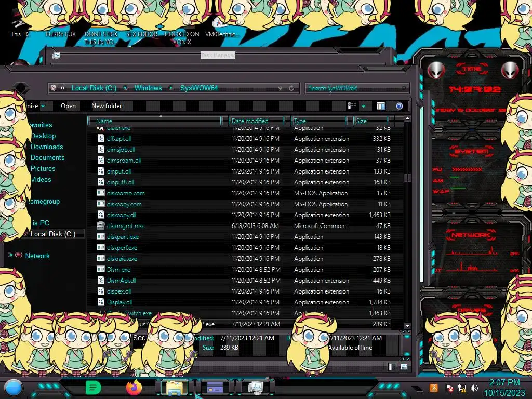Select Homegroup in the navigation pane
Image resolution: width=532 pixels, height=399 pixels.
pos(44,201)
